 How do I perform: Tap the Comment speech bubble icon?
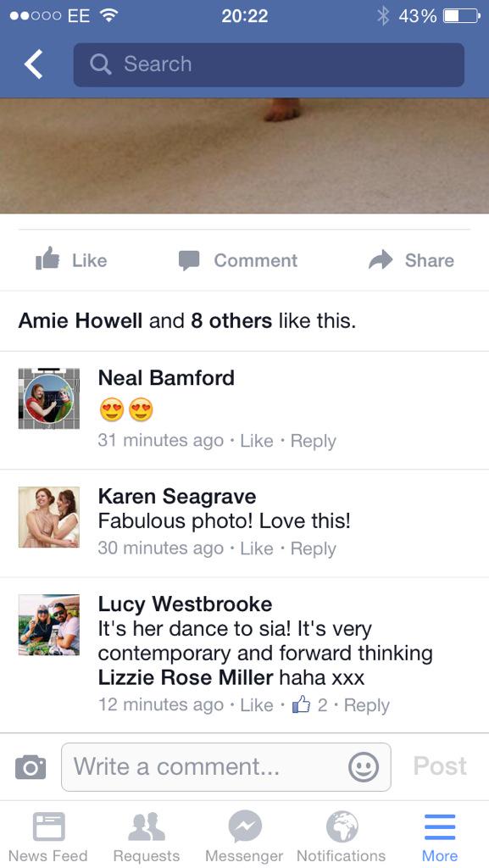click(x=189, y=260)
